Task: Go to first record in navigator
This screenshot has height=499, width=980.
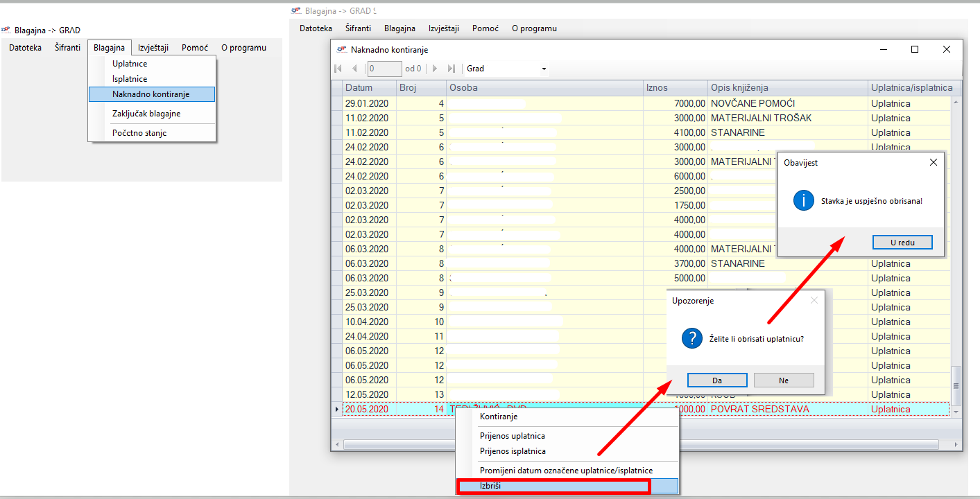Action: [x=338, y=69]
